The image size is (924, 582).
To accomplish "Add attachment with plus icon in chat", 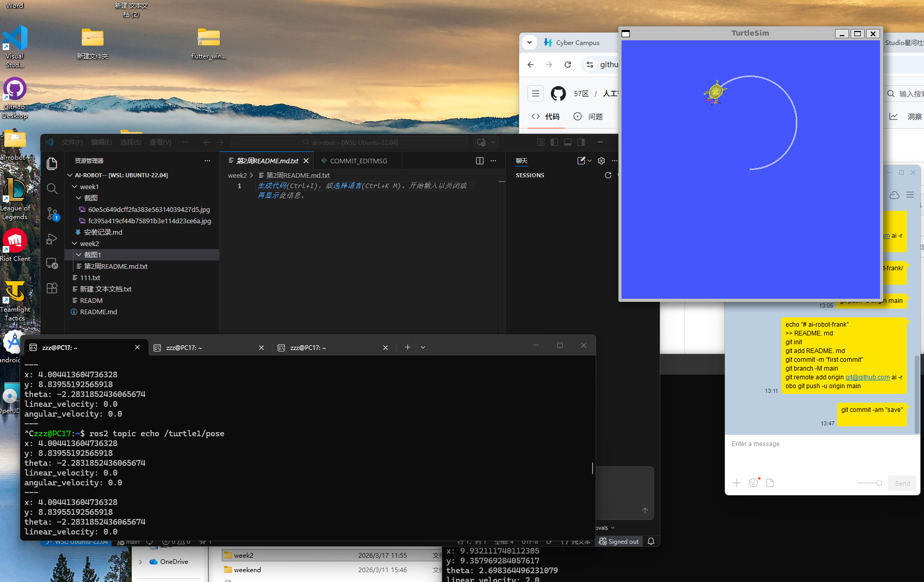I will click(x=737, y=483).
